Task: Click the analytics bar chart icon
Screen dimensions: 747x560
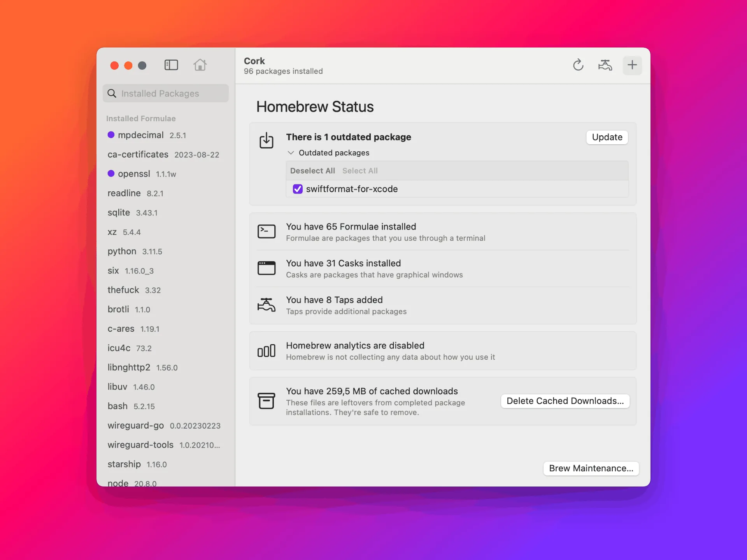Action: (267, 351)
